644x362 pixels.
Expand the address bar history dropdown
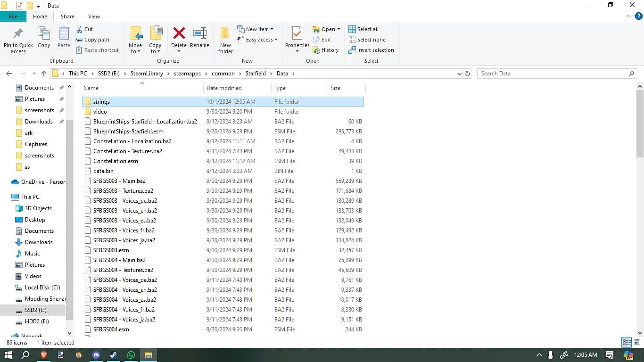coord(460,74)
